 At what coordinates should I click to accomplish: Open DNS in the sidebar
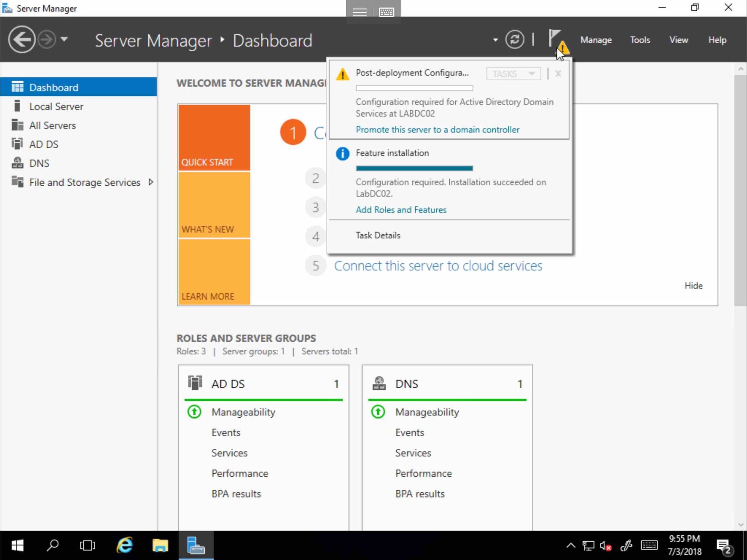pos(78,163)
